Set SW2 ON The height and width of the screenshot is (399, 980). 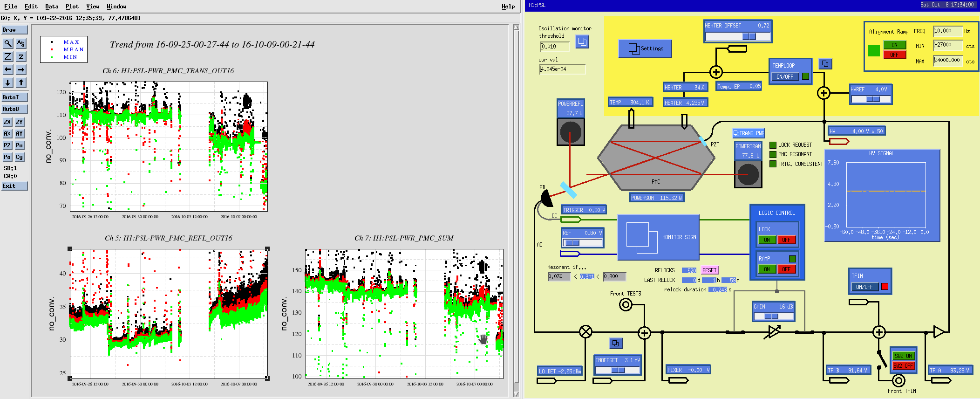[903, 356]
